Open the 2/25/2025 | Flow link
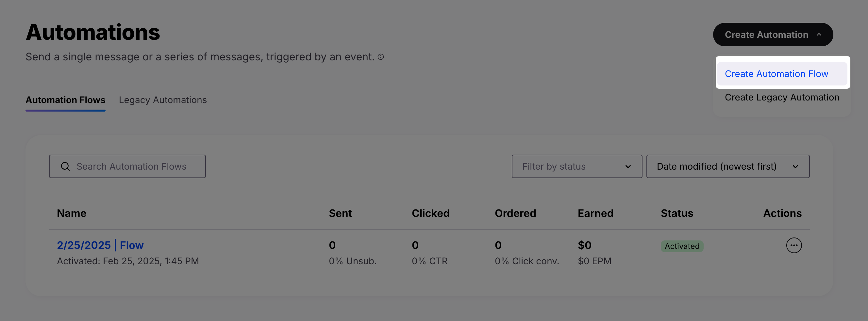The image size is (868, 321). click(x=100, y=245)
